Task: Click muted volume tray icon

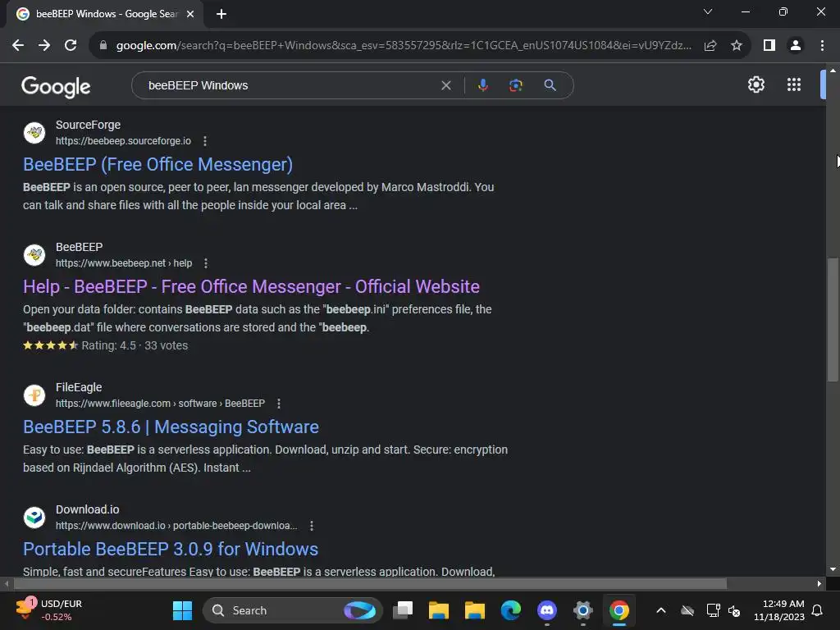Action: point(734,610)
